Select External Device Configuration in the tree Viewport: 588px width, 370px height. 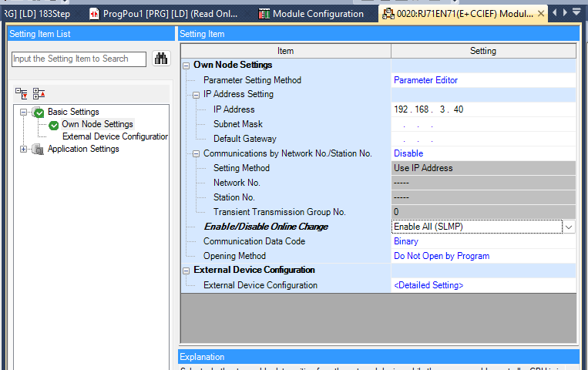(115, 136)
